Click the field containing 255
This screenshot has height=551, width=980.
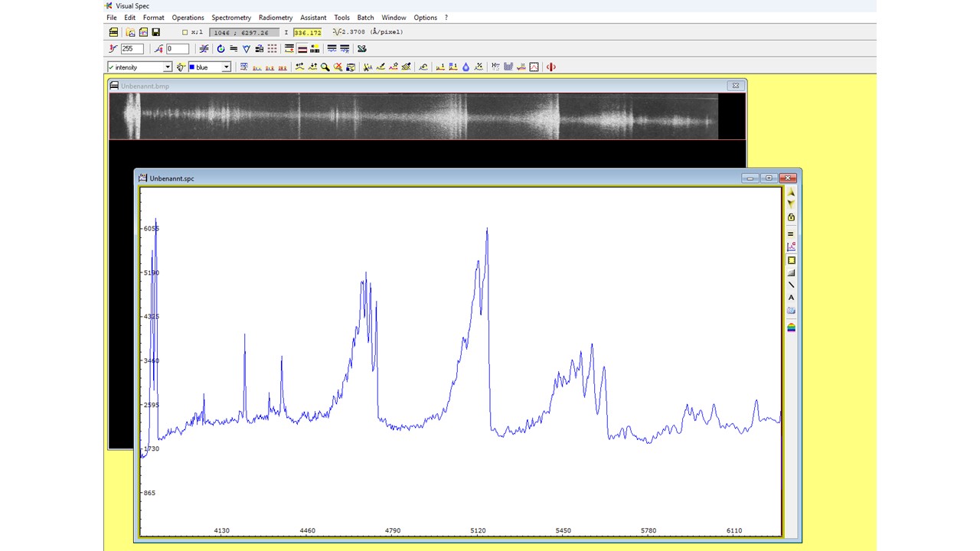pos(132,49)
